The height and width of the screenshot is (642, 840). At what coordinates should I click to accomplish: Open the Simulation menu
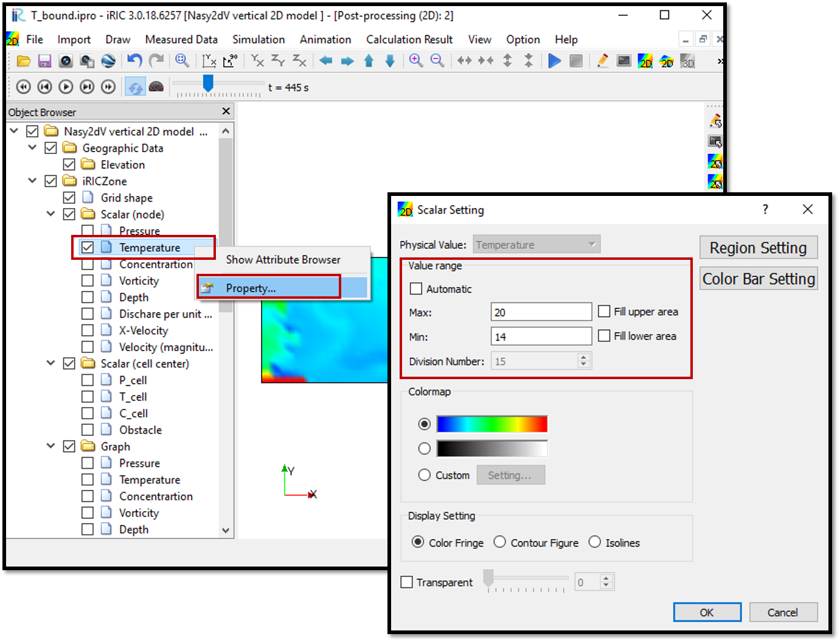tap(259, 40)
